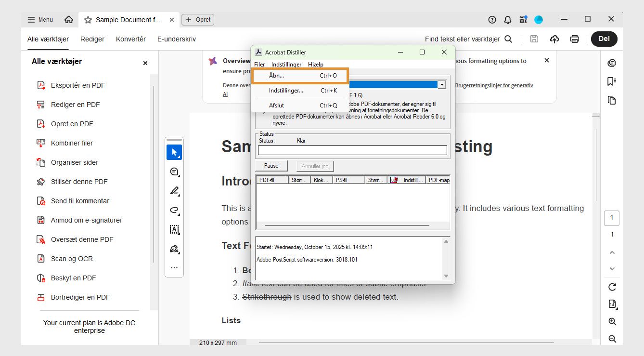Open the user profile avatar
The width and height of the screenshot is (644, 356).
[x=539, y=20]
